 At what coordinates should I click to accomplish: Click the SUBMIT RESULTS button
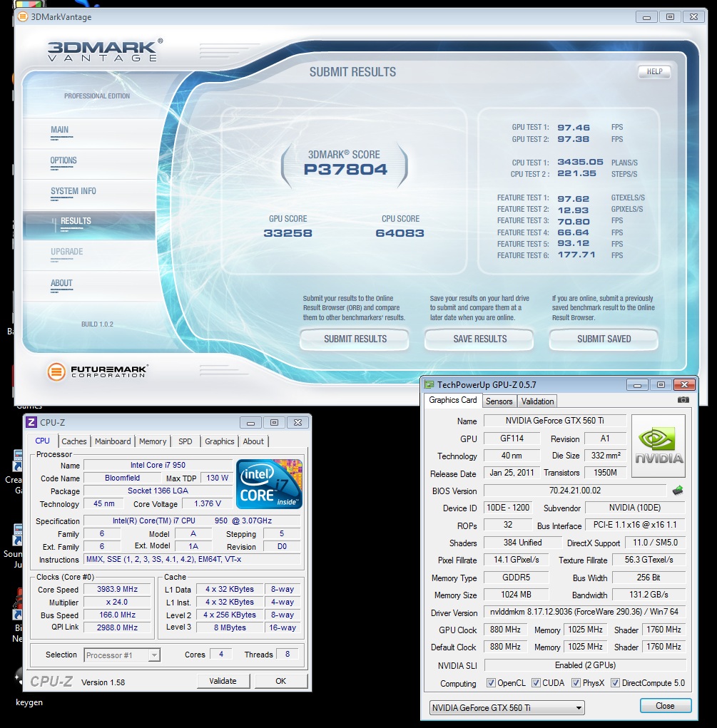click(x=355, y=339)
